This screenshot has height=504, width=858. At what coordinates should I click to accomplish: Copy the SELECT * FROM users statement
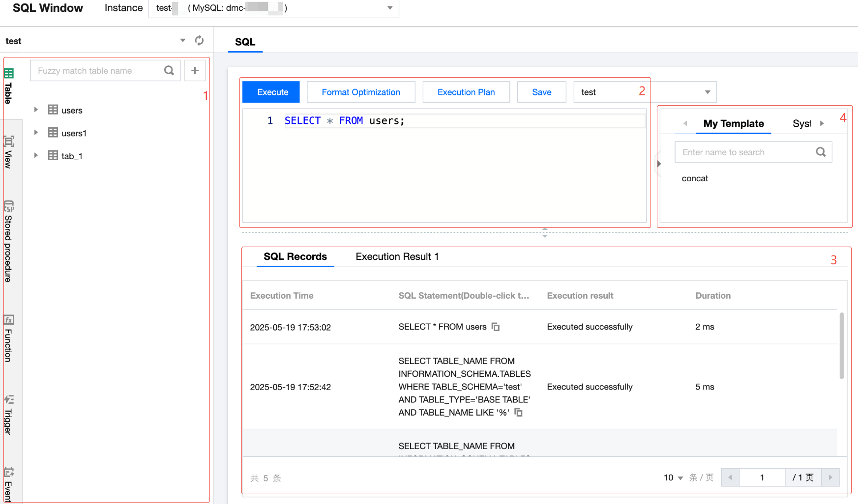click(496, 327)
